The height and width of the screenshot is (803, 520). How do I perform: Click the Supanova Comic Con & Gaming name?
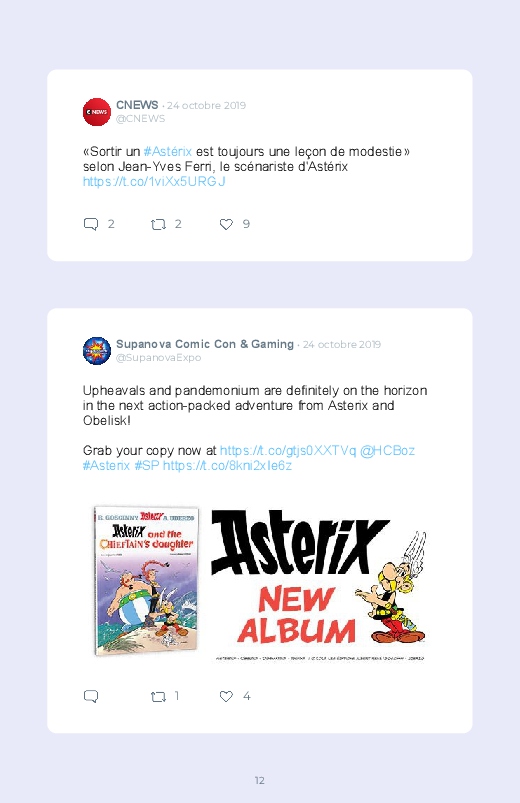(x=205, y=344)
